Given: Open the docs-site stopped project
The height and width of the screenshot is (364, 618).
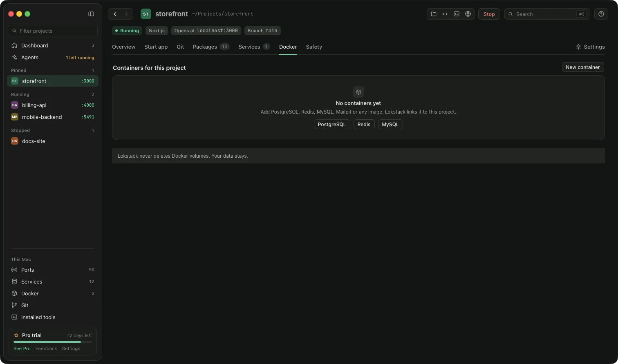Looking at the screenshot, I should pos(53,141).
